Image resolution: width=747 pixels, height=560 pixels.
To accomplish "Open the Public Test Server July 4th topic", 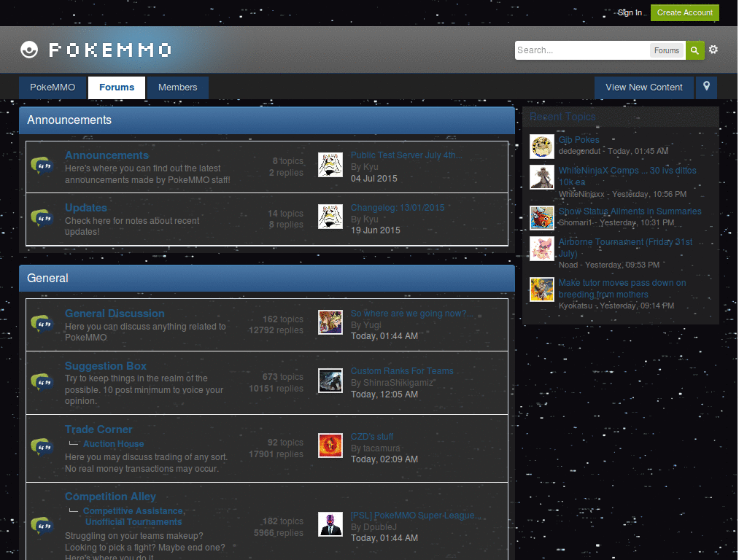I will click(x=406, y=155).
